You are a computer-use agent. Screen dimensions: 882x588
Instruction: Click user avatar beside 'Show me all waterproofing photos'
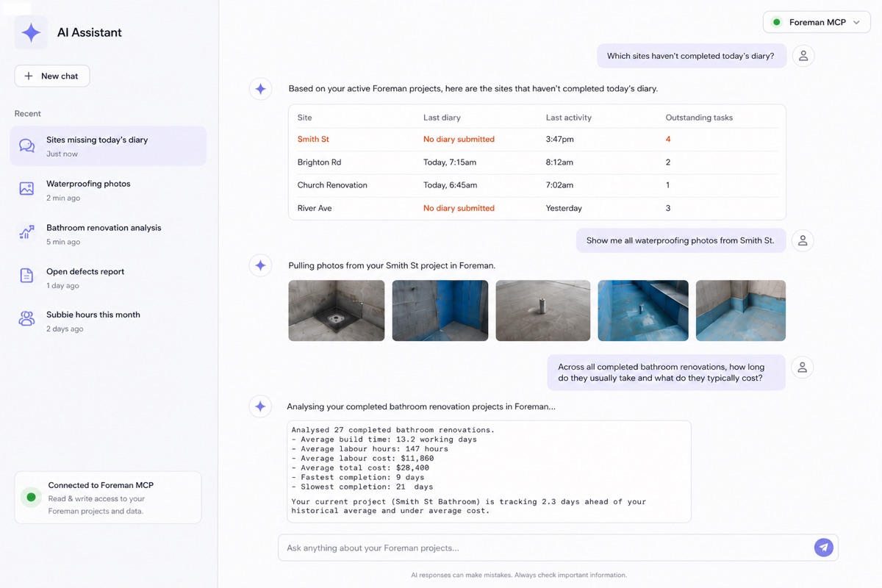tap(803, 240)
